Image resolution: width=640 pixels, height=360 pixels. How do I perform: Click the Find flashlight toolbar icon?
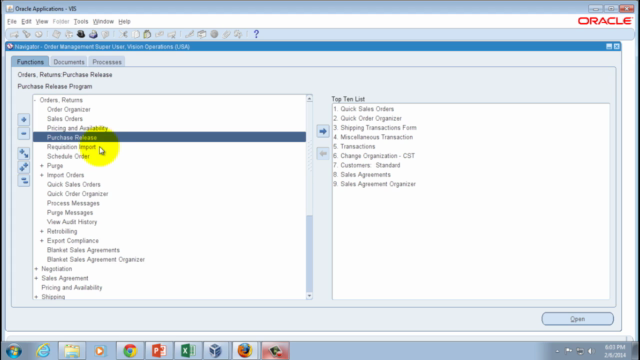pos(27,34)
